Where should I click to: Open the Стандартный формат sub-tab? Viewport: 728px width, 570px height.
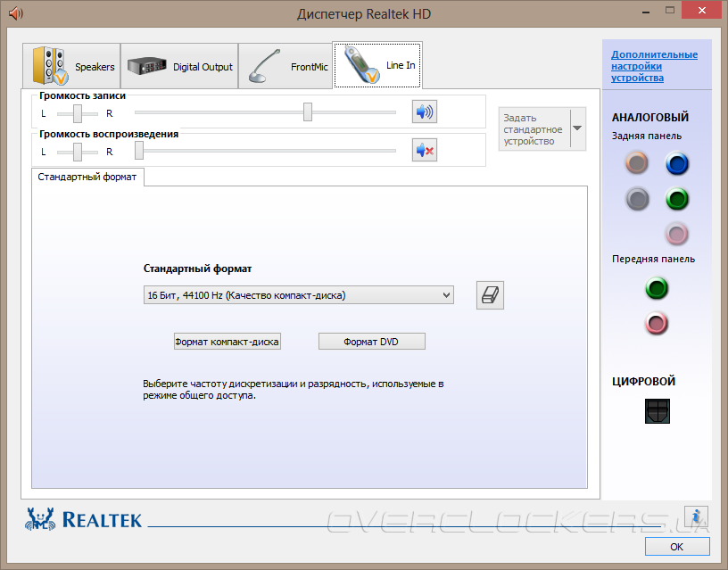(87, 177)
